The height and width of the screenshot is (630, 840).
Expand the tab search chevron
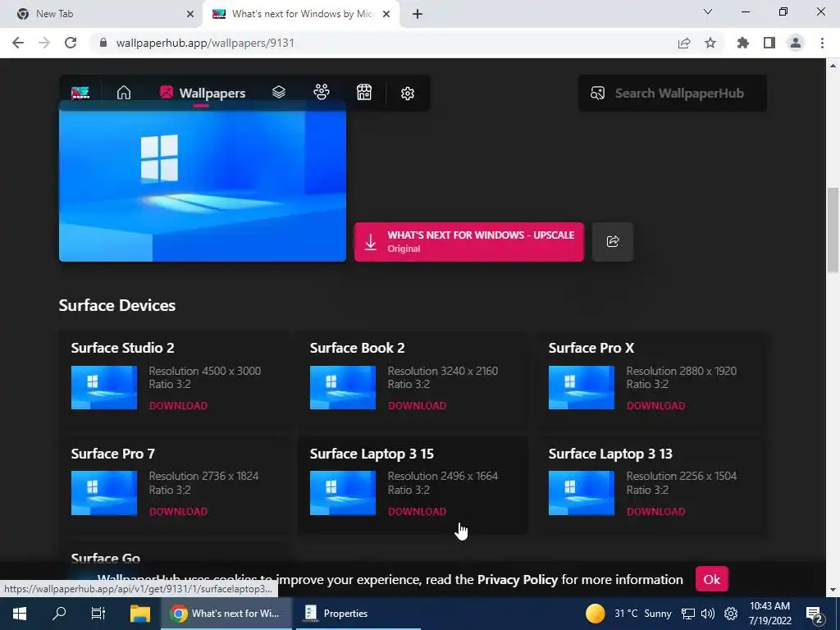[708, 11]
